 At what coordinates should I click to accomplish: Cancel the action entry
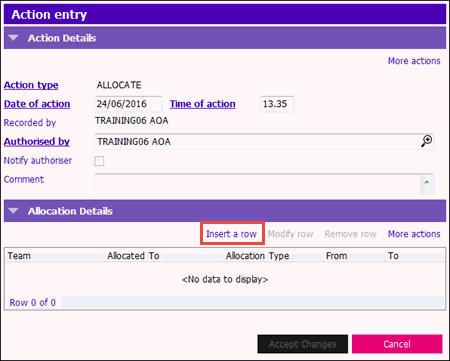[x=397, y=344]
